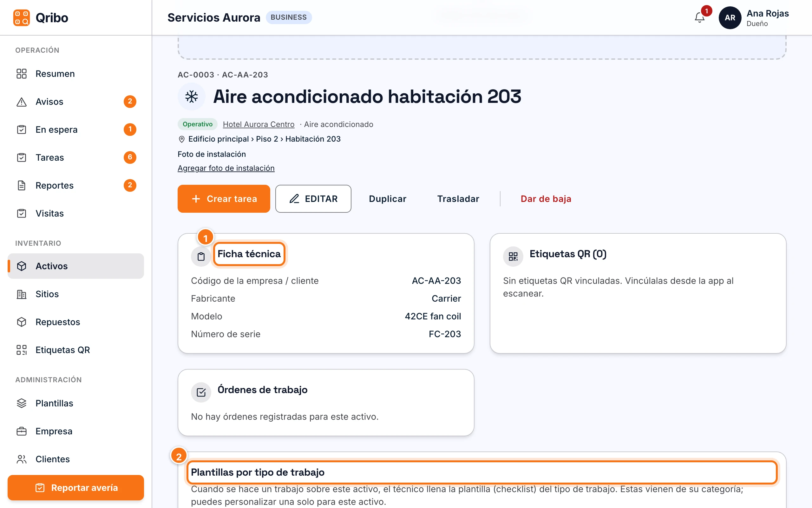
Task: Click the Etiquetas QR sidebar icon
Action: [22, 350]
